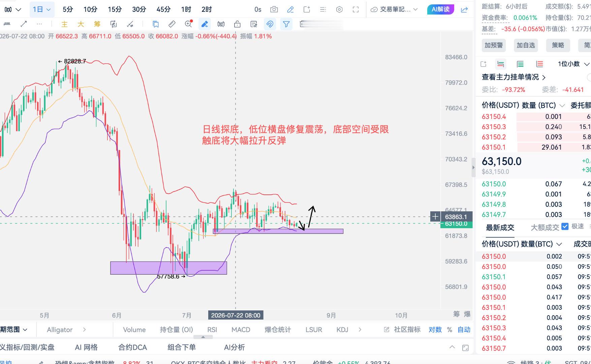The width and height of the screenshot is (591, 364).
Task: Toggle the KDJ sub-indicator
Action: (342, 330)
